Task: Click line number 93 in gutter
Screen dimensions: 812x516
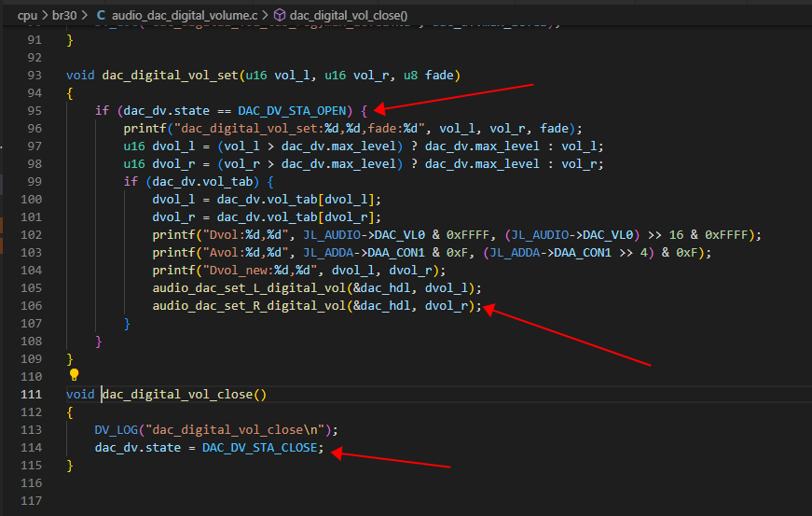Action: tap(34, 76)
